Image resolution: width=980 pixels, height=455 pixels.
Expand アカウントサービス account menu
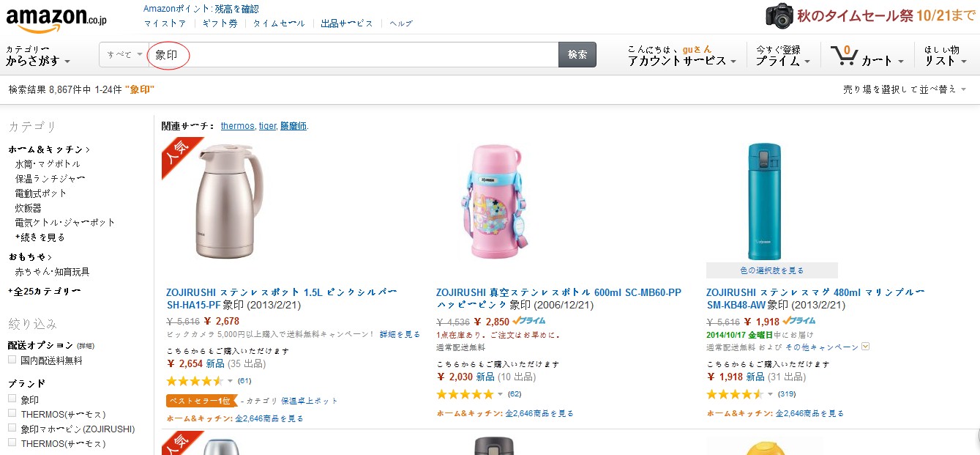681,61
